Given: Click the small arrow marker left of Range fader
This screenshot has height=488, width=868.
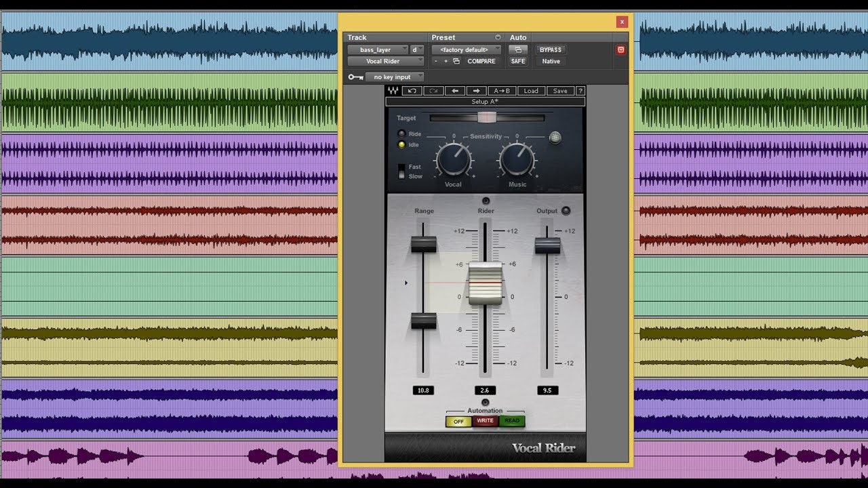Looking at the screenshot, I should tap(406, 283).
